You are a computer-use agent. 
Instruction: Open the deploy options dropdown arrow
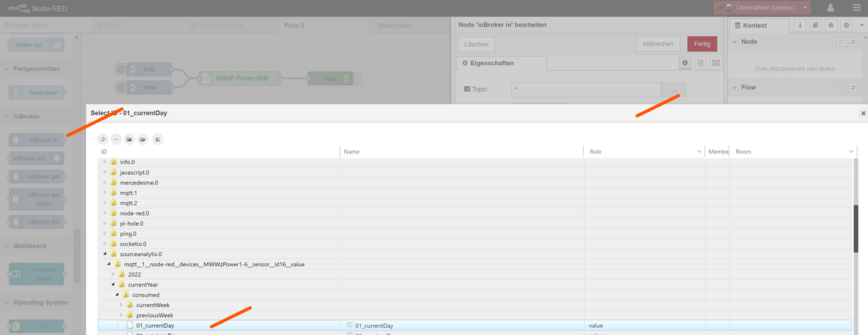click(x=804, y=8)
